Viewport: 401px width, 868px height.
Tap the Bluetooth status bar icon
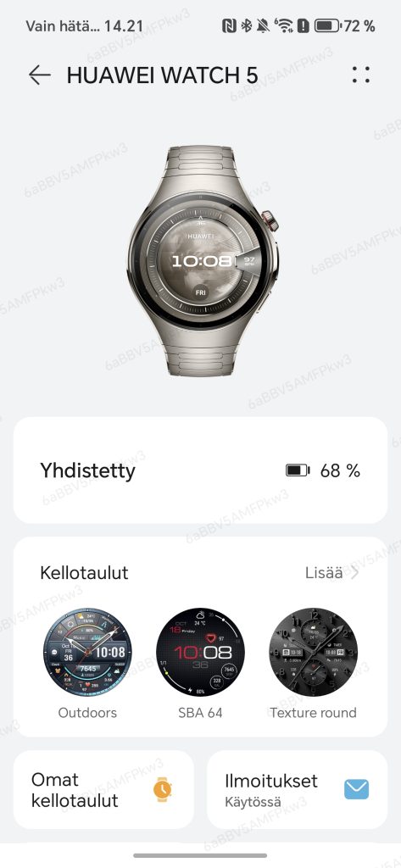pyautogui.click(x=247, y=25)
